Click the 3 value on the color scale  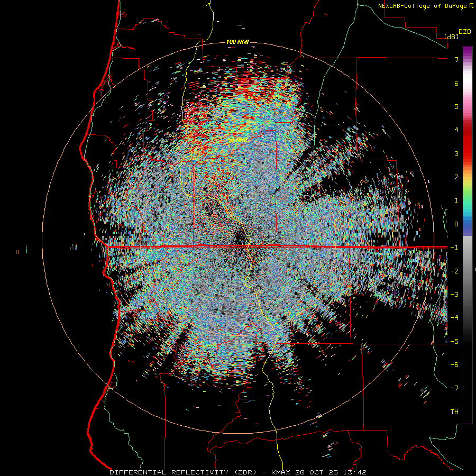(456, 153)
